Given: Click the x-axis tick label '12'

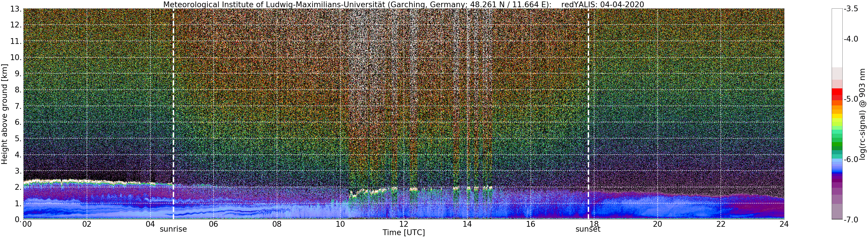Looking at the screenshot, I should [x=404, y=224].
